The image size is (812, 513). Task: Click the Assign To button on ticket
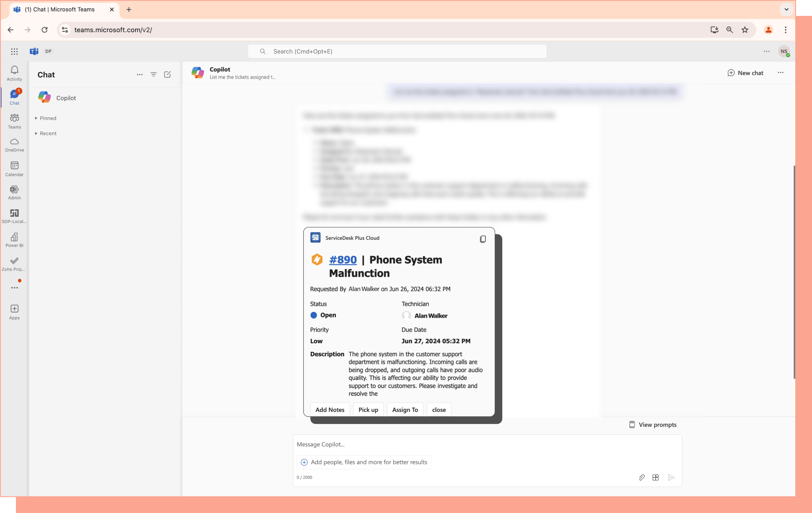point(405,410)
